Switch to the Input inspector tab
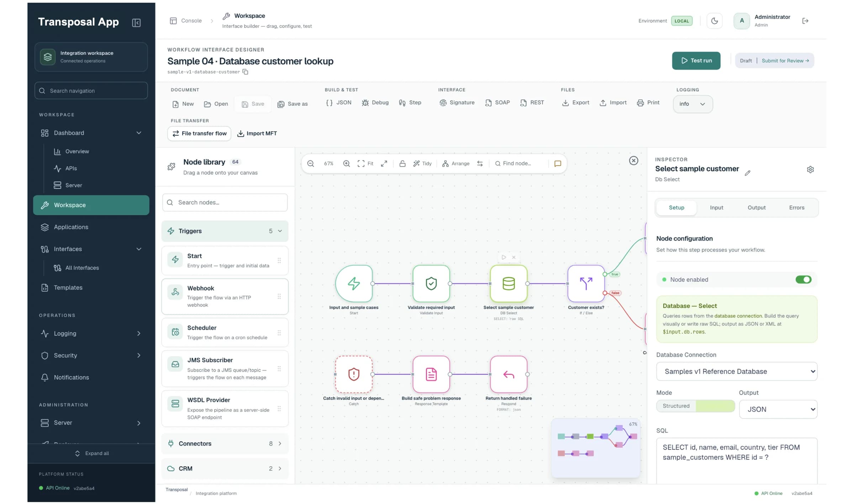 [x=716, y=207]
